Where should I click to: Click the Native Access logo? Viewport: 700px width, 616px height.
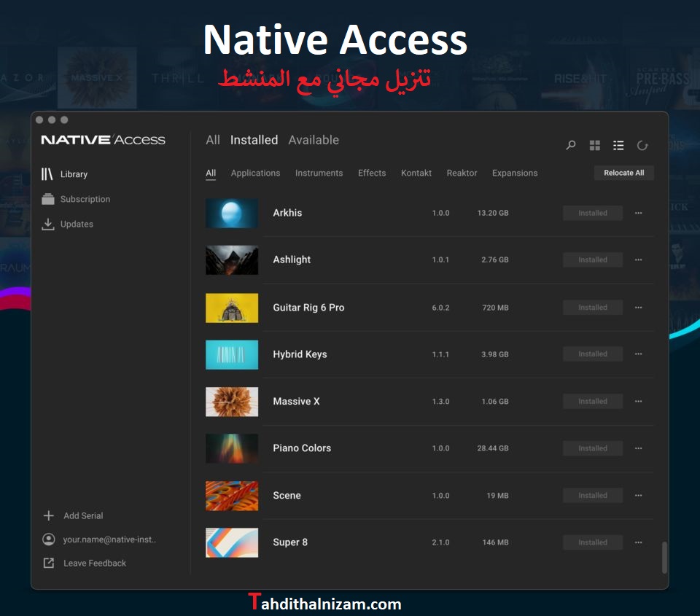pyautogui.click(x=103, y=140)
